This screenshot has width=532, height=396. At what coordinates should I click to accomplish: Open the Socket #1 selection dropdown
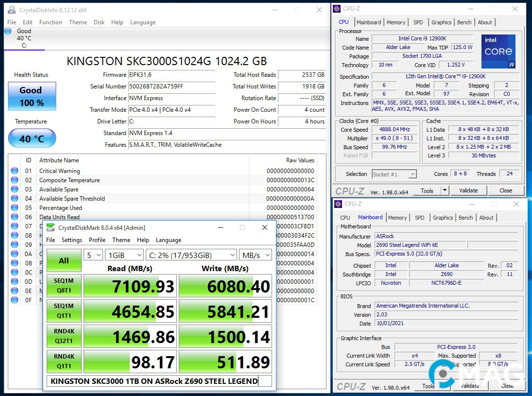click(x=394, y=174)
